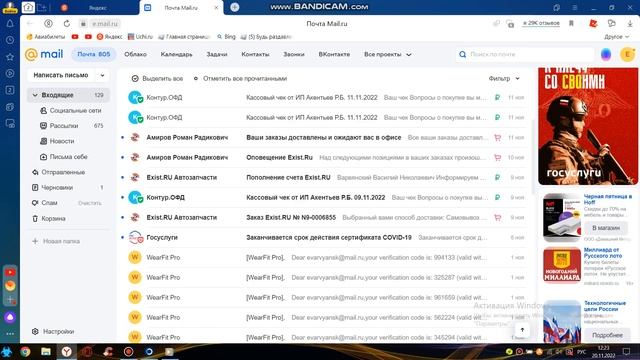The width and height of the screenshot is (640, 360).
Task: Open Авиабилеты bookmark
Action: pos(46,37)
